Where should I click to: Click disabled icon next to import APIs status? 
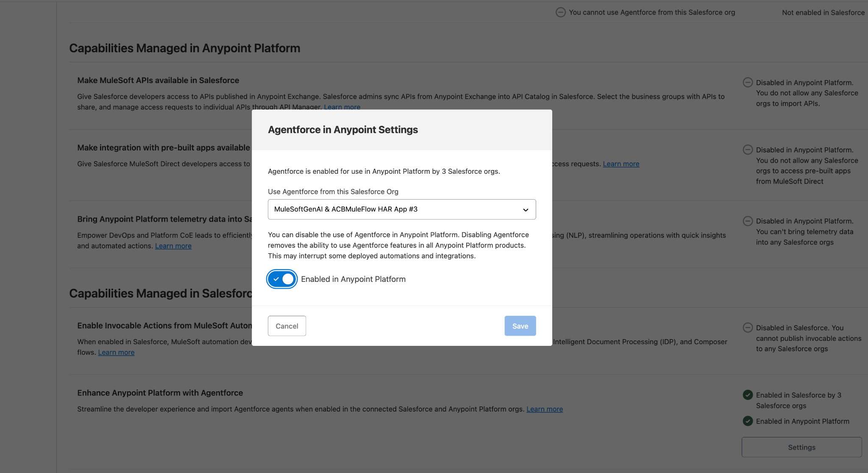click(x=748, y=83)
